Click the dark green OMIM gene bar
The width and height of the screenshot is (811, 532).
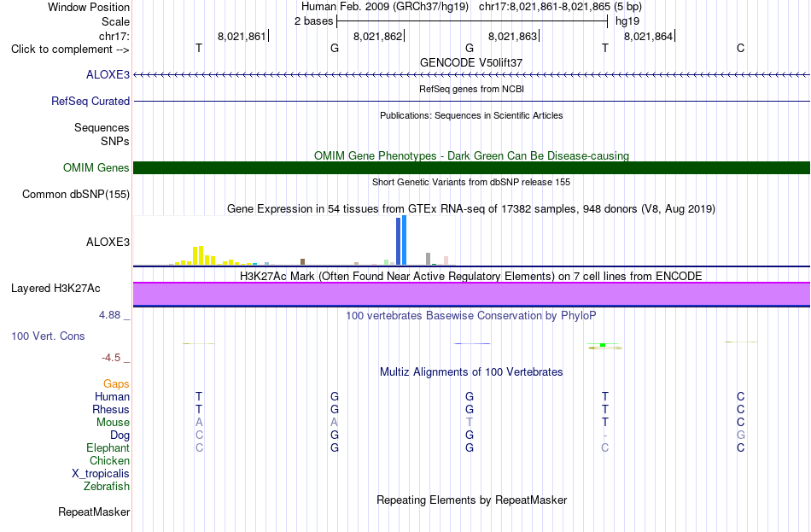[x=471, y=167]
